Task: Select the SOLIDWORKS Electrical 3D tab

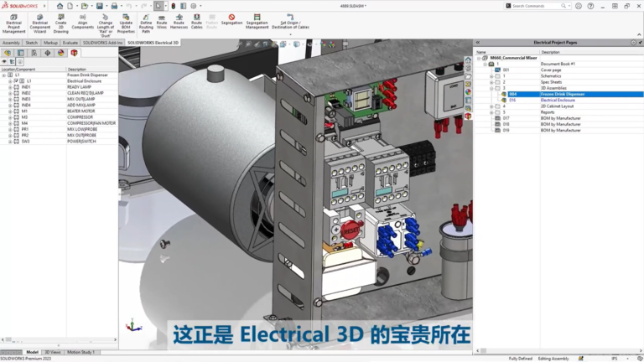Action: click(x=153, y=43)
